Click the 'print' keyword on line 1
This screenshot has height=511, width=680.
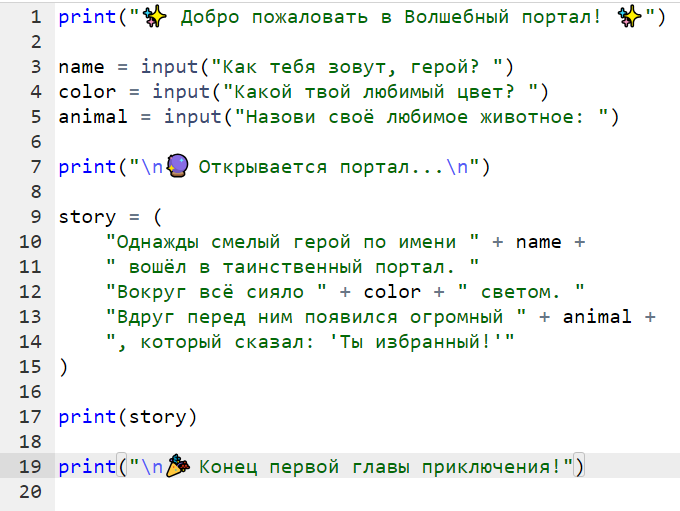[87, 18]
